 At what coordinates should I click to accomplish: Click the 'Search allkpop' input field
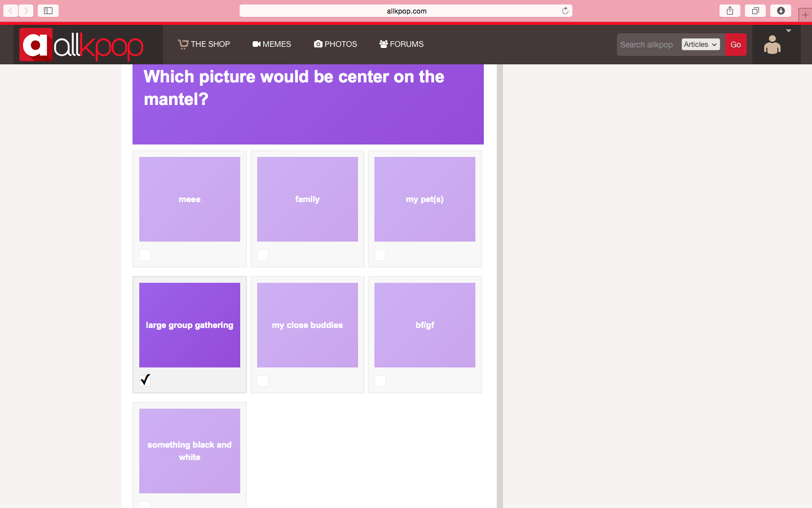[x=647, y=45]
